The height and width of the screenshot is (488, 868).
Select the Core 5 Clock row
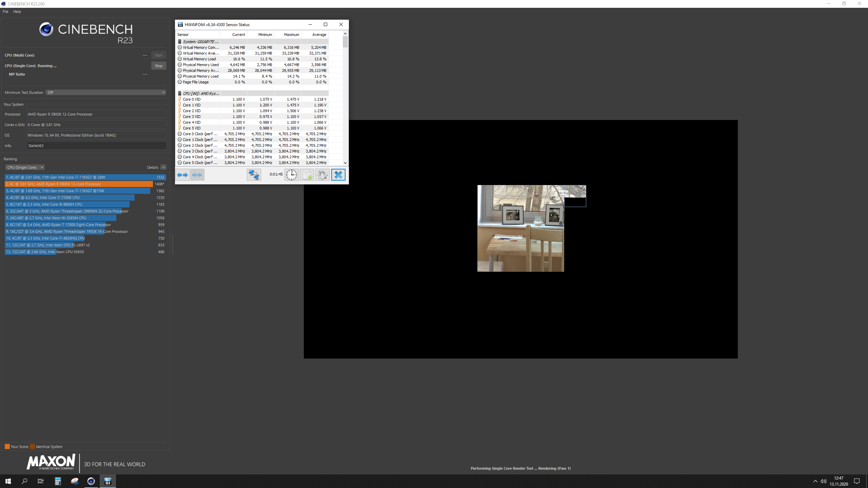(x=252, y=163)
